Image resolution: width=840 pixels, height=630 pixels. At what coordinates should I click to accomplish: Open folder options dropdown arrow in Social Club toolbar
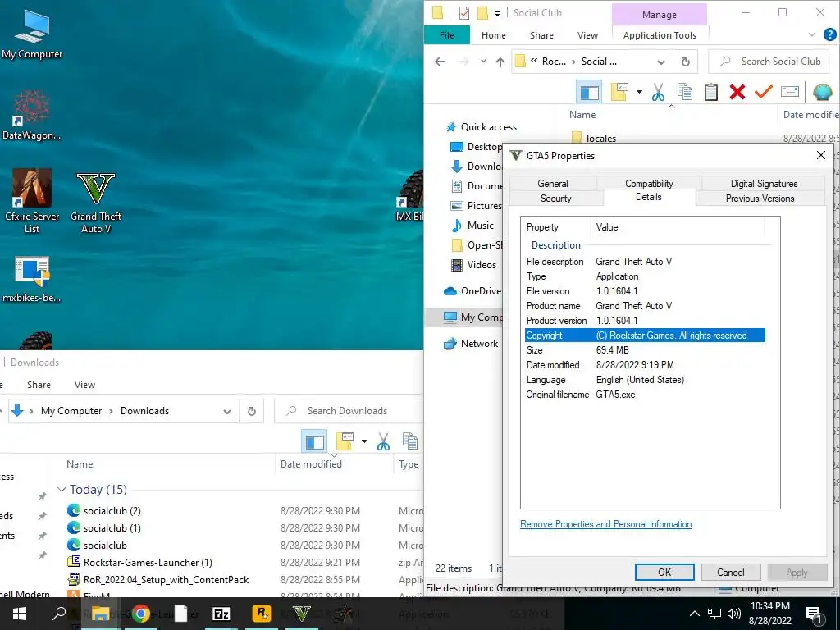[x=638, y=92]
